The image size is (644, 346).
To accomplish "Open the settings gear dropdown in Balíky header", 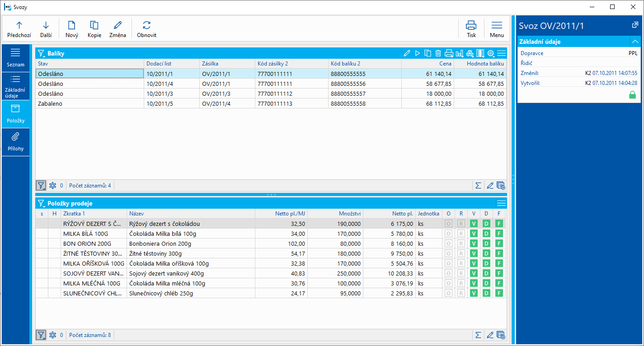I will coord(491,53).
